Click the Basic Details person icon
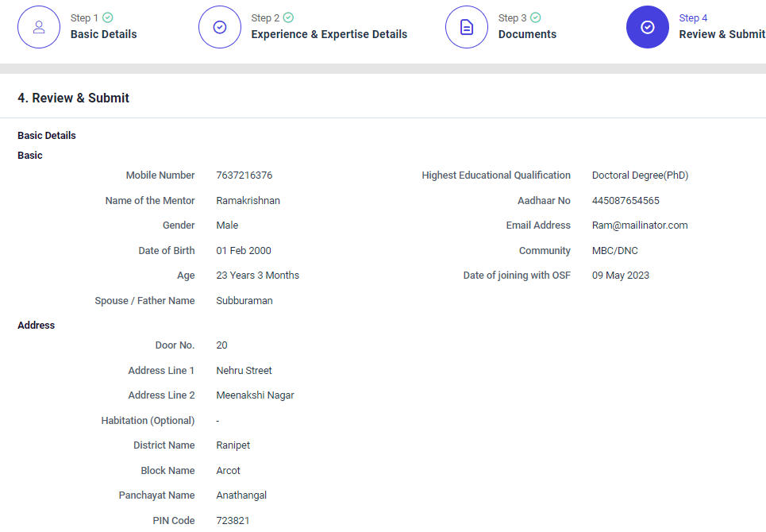766x532 pixels. click(x=39, y=27)
